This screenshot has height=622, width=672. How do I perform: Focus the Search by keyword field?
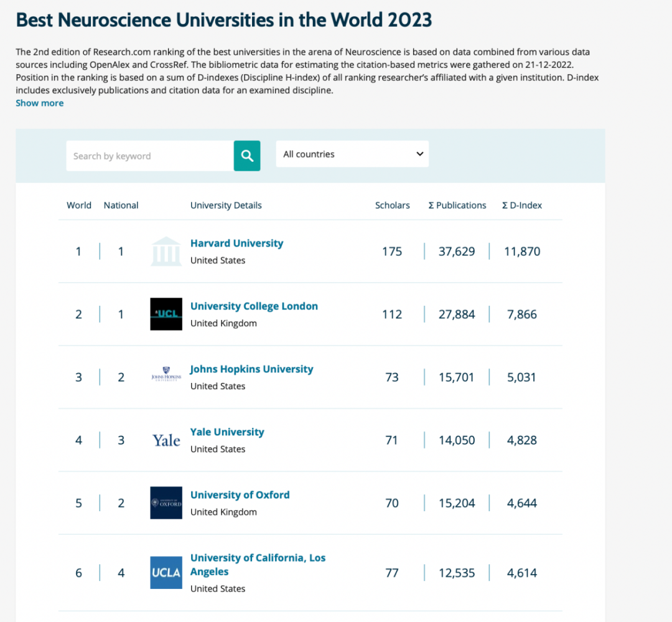(150, 156)
